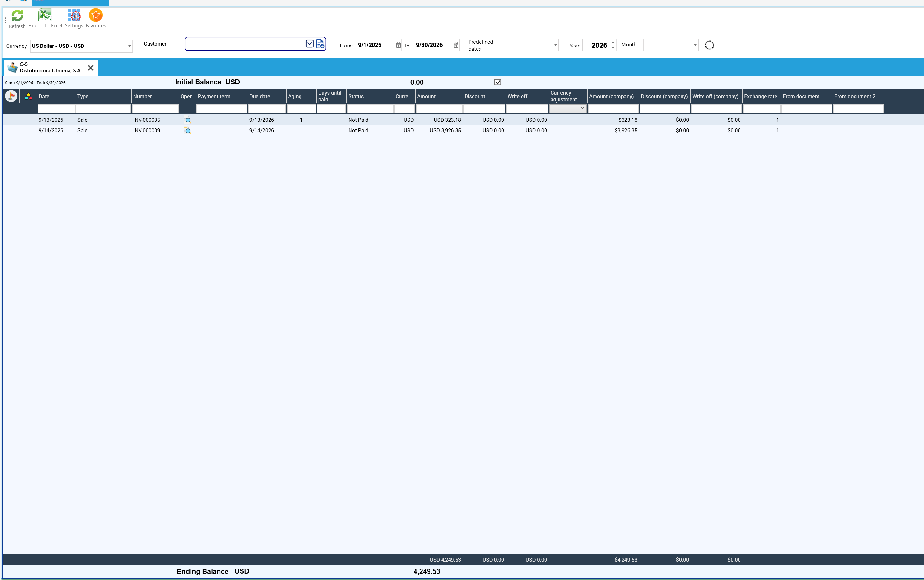Expand the Currency dropdown
Viewport: 924px width, 580px height.
click(x=130, y=46)
